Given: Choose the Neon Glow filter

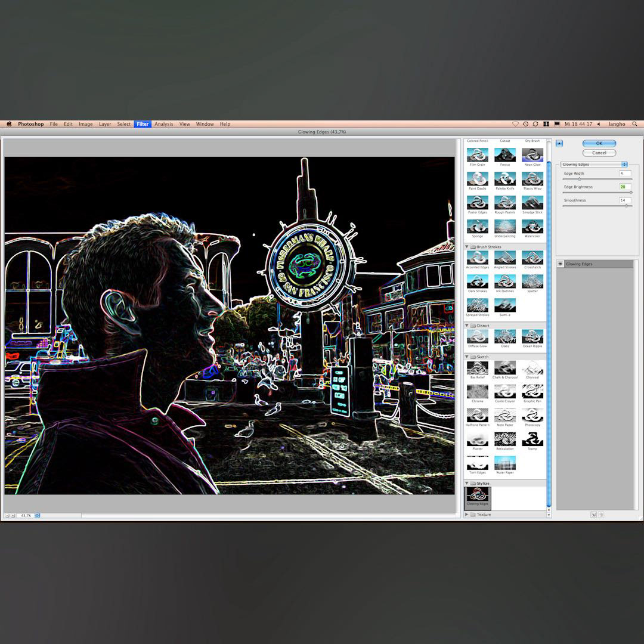Looking at the screenshot, I should [x=532, y=155].
